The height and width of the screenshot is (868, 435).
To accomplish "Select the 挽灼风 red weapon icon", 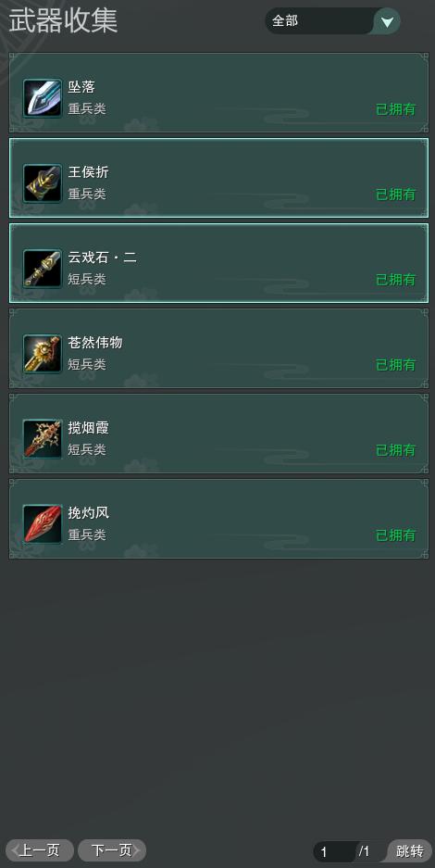I will (x=43, y=524).
